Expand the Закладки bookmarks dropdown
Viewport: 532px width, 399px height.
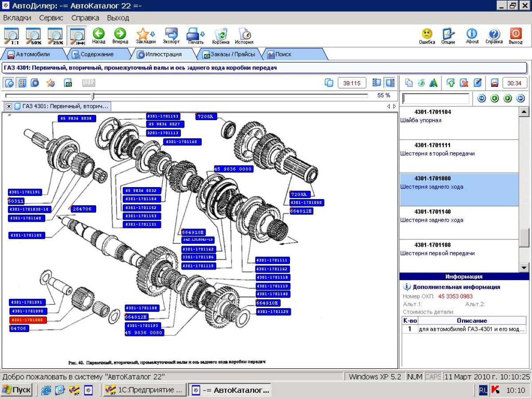coord(153,34)
